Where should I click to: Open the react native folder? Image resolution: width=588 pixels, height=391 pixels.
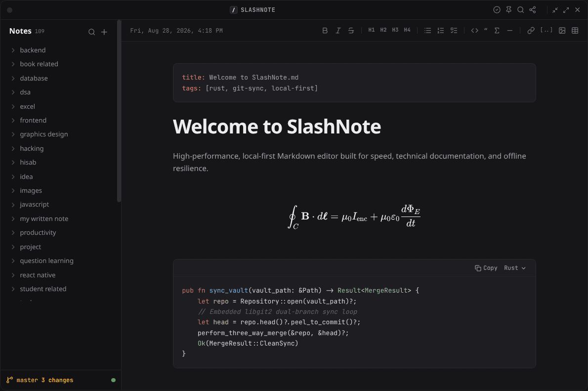(x=38, y=275)
